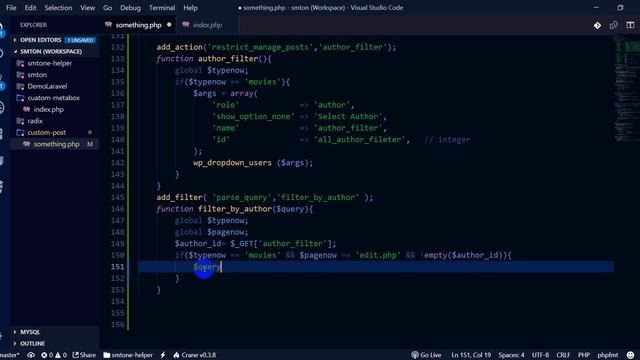Collapse the SMTON (WORKSPACE) section
The width and height of the screenshot is (640, 360).
[x=51, y=51]
